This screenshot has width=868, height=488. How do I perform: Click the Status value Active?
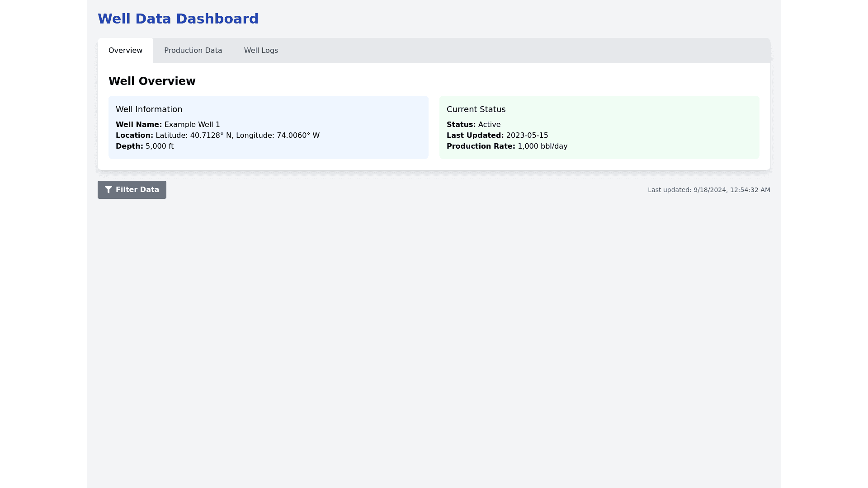coord(489,125)
